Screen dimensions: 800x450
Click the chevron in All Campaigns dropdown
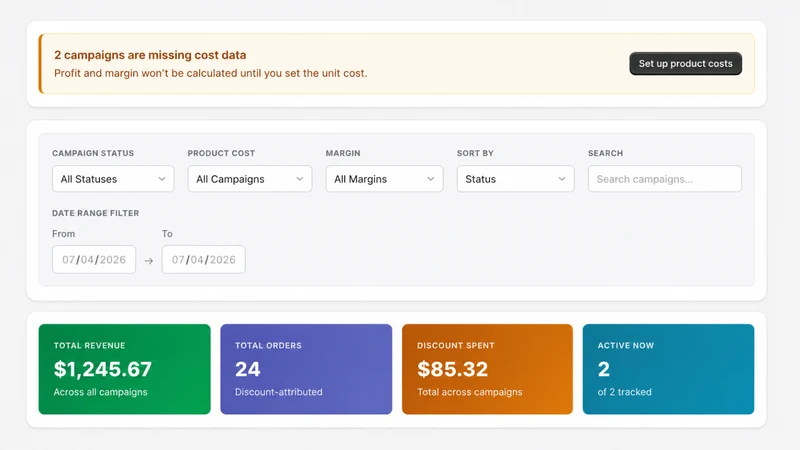(x=299, y=179)
